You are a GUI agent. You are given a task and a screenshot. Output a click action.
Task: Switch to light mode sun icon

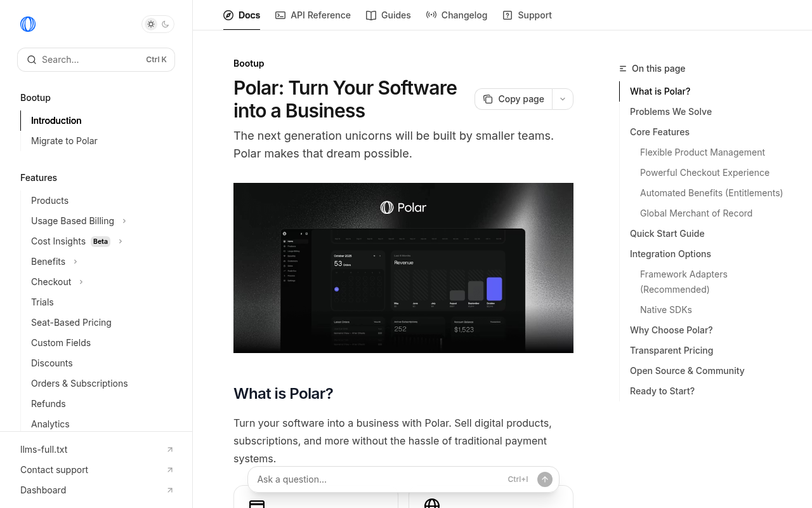151,24
